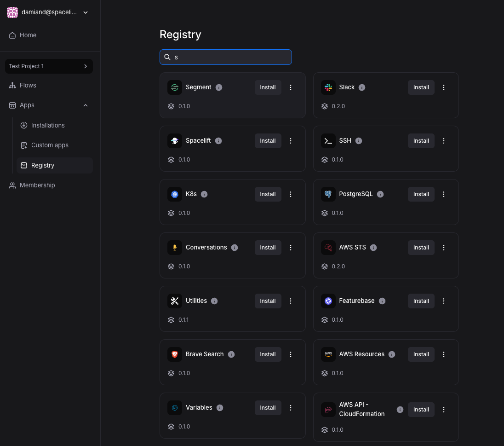Select the Brave Search shield icon
The width and height of the screenshot is (504, 446).
(x=175, y=354)
